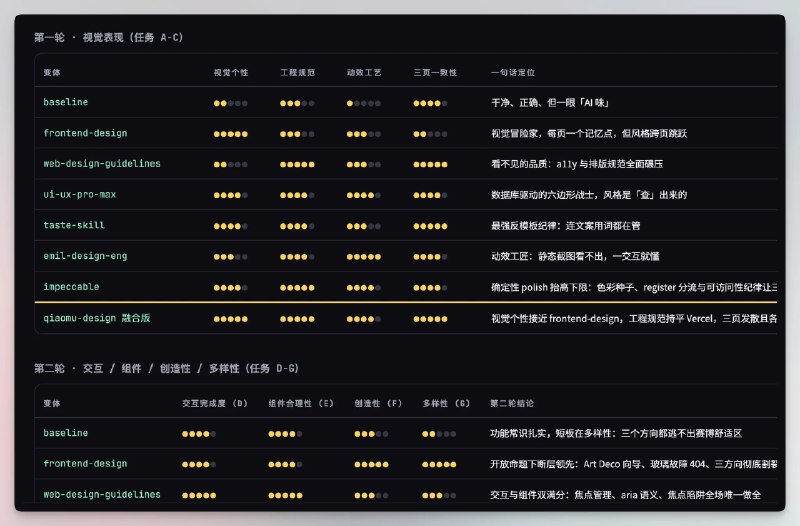The image size is (800, 526).
Task: Click the '第二轮结论' column header
Action: pos(512,403)
